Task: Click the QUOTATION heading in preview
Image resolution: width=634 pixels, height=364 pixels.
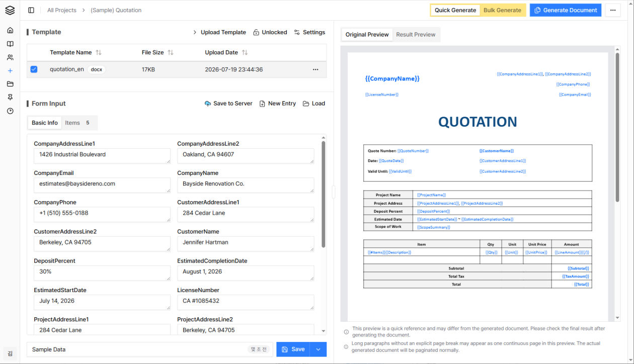Action: point(478,122)
